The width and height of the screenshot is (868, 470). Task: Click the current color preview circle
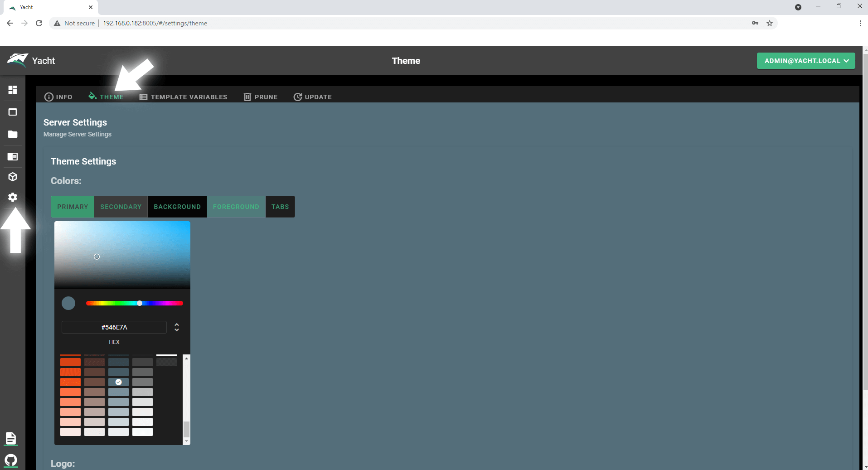point(68,303)
